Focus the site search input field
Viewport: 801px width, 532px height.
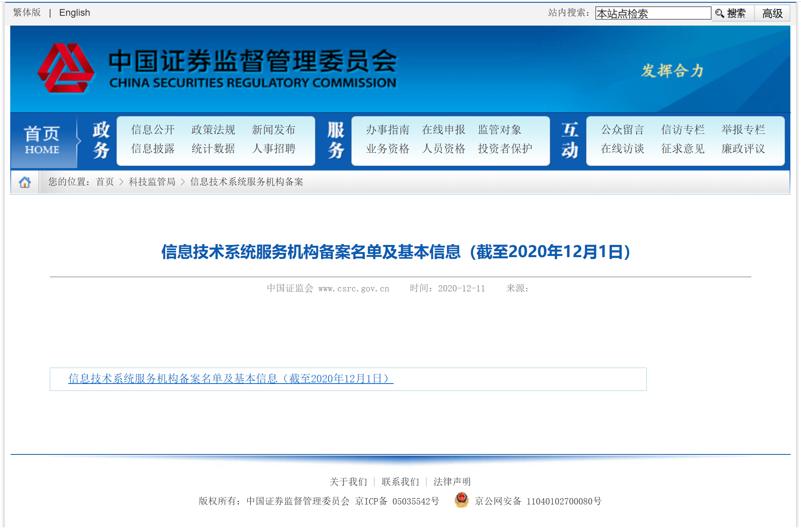(653, 13)
